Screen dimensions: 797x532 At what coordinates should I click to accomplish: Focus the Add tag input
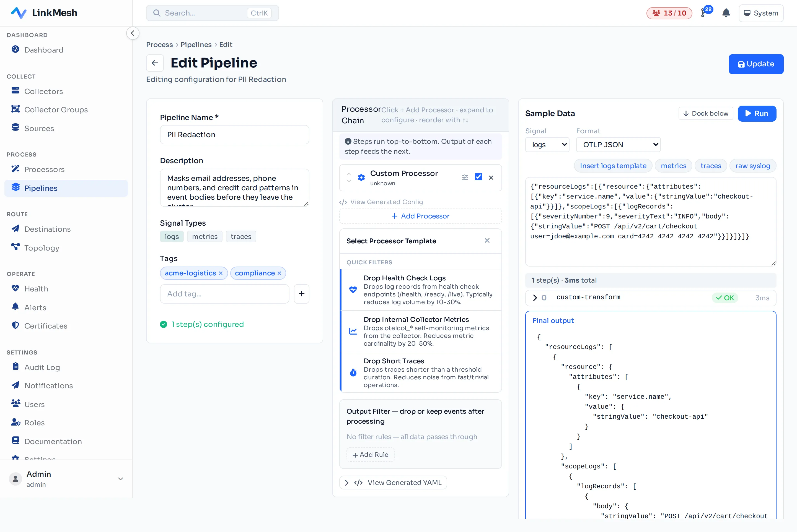point(224,294)
